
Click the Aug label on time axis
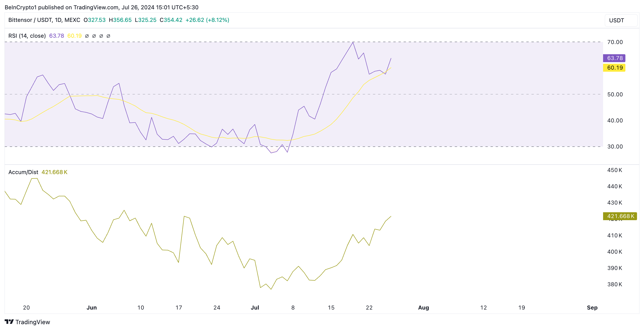tap(423, 307)
